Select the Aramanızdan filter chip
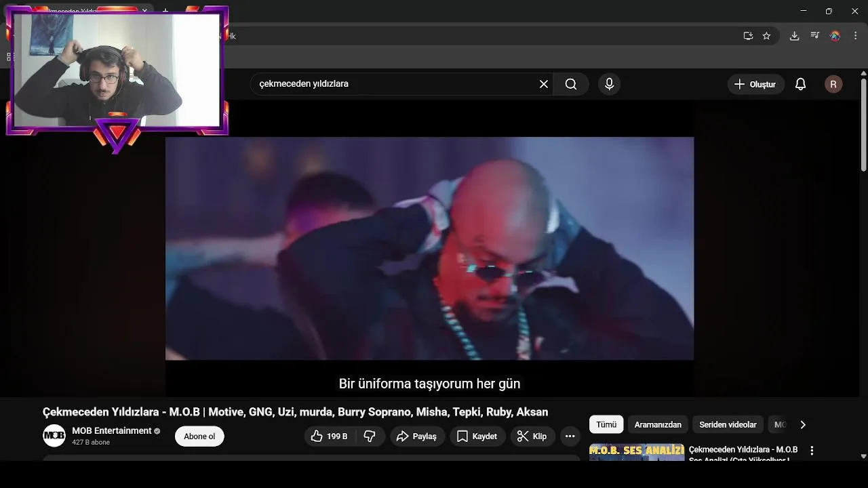This screenshot has height=488, width=868. 658,425
